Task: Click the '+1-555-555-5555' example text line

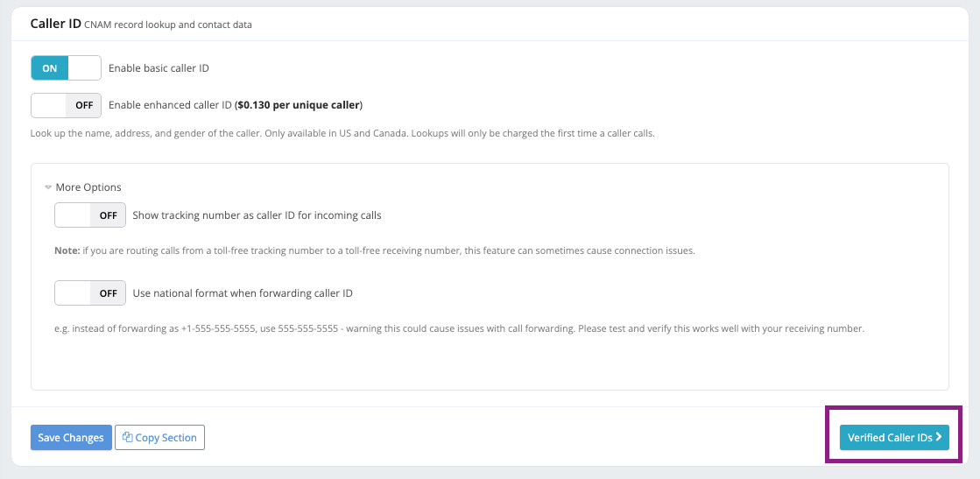Action: coord(460,328)
